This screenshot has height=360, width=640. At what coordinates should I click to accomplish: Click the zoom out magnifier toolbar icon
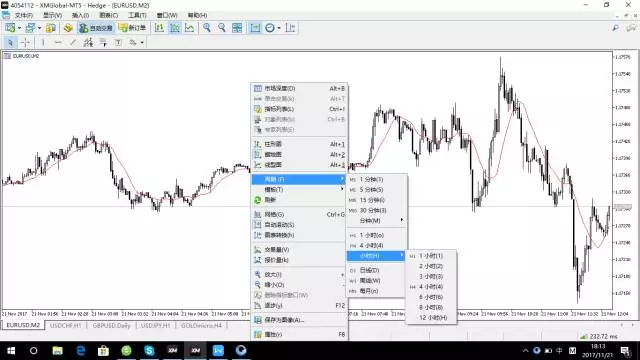222,28
